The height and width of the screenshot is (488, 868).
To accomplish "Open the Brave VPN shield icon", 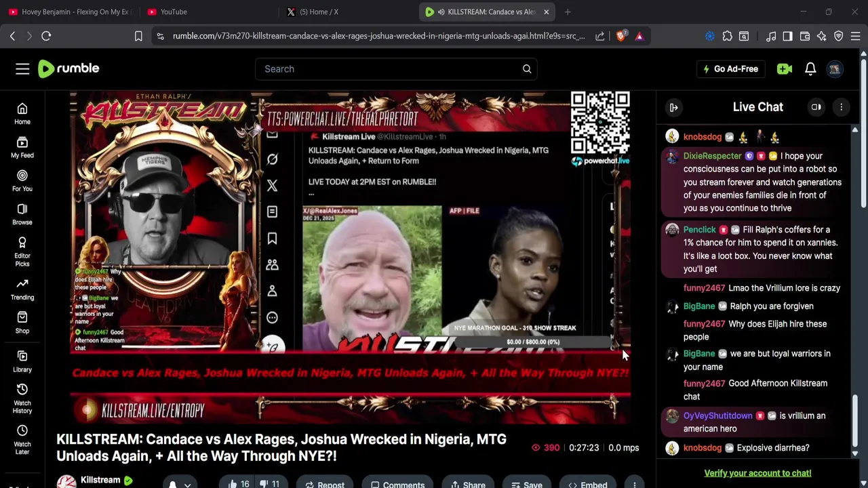I will pyautogui.click(x=839, y=36).
